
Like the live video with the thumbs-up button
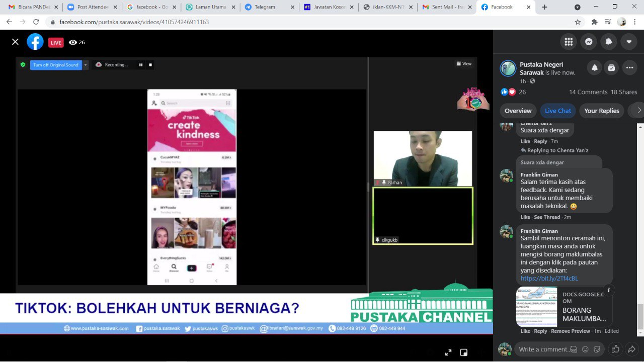pos(615,349)
